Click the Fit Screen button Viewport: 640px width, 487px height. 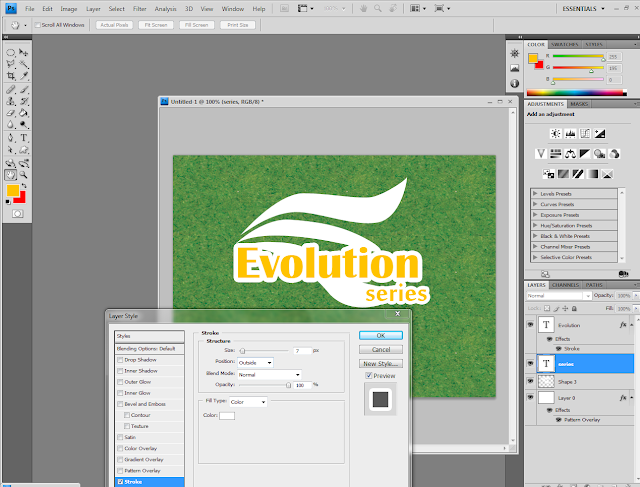coord(156,25)
